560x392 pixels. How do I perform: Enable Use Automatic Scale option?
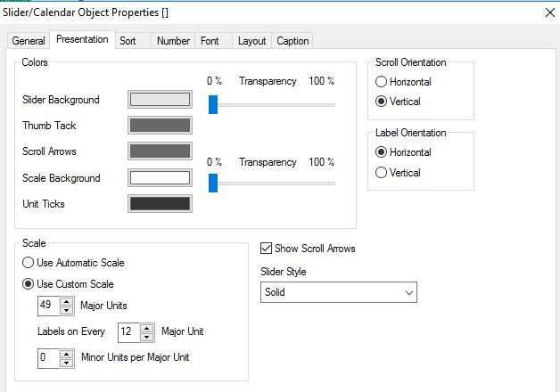(29, 263)
